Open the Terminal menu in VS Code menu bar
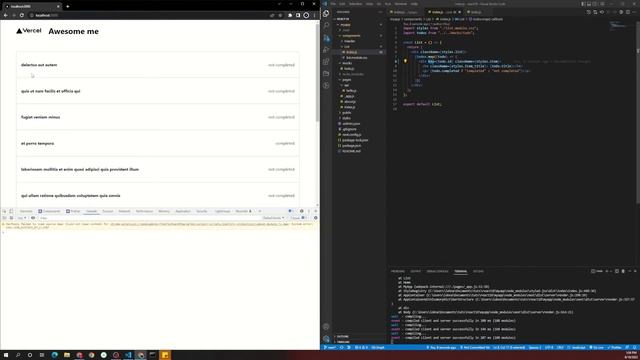This screenshot has width=640, height=360. [x=401, y=4]
